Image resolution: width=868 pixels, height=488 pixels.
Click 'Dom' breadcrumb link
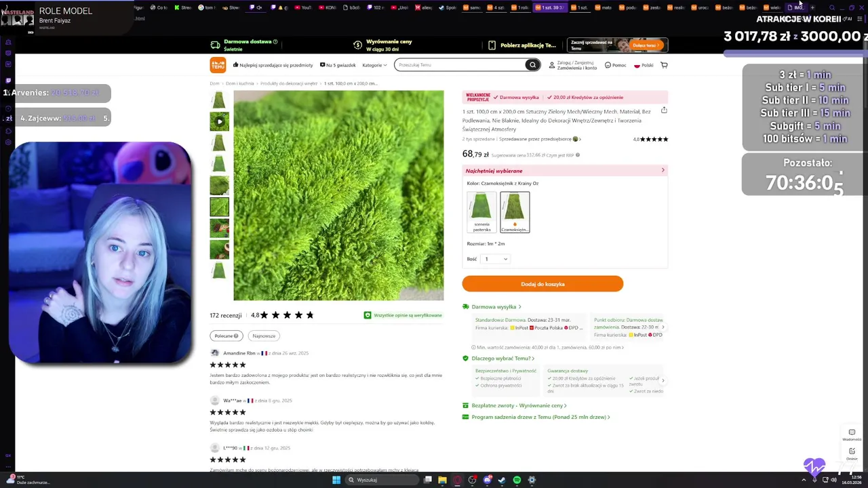coord(214,83)
